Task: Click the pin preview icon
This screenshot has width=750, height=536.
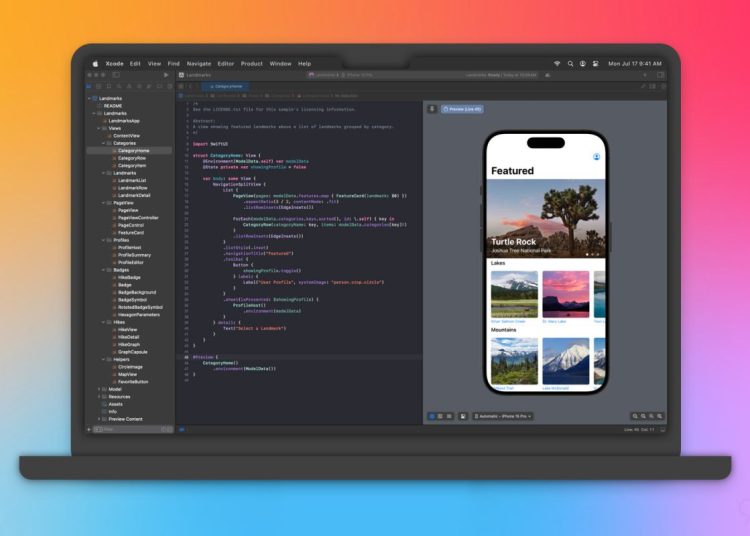Action: point(432,108)
